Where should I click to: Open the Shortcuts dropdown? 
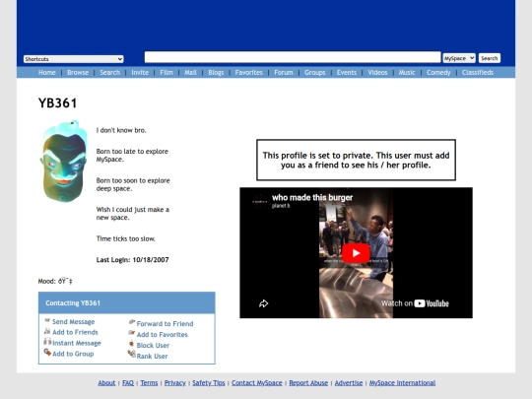[73, 59]
